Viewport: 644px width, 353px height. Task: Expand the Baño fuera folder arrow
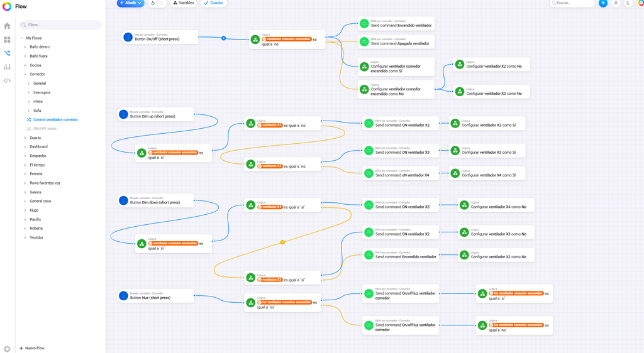(25, 56)
